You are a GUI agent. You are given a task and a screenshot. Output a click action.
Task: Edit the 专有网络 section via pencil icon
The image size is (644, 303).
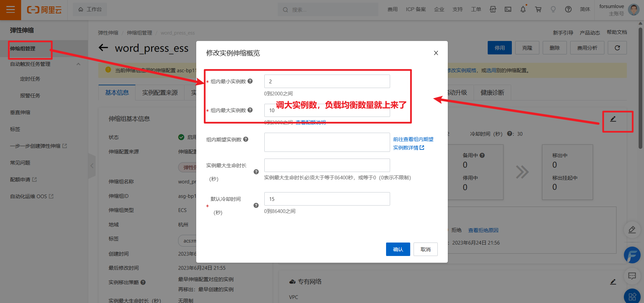[613, 282]
